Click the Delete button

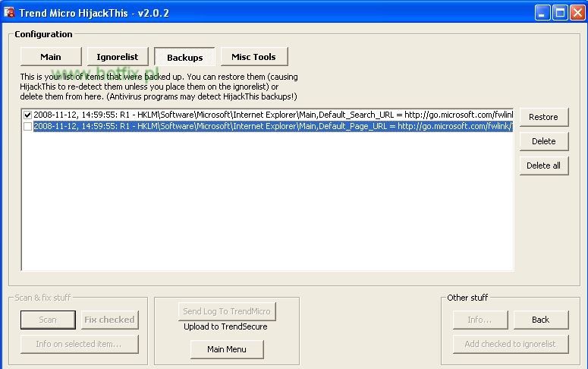pos(543,141)
